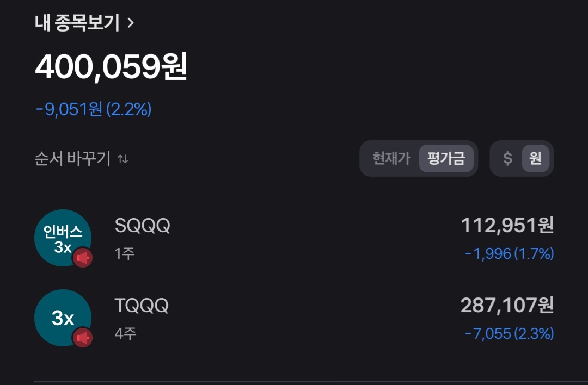Image resolution: width=588 pixels, height=385 pixels.
Task: Click TQQQ valuation 287,107원
Action: (507, 306)
